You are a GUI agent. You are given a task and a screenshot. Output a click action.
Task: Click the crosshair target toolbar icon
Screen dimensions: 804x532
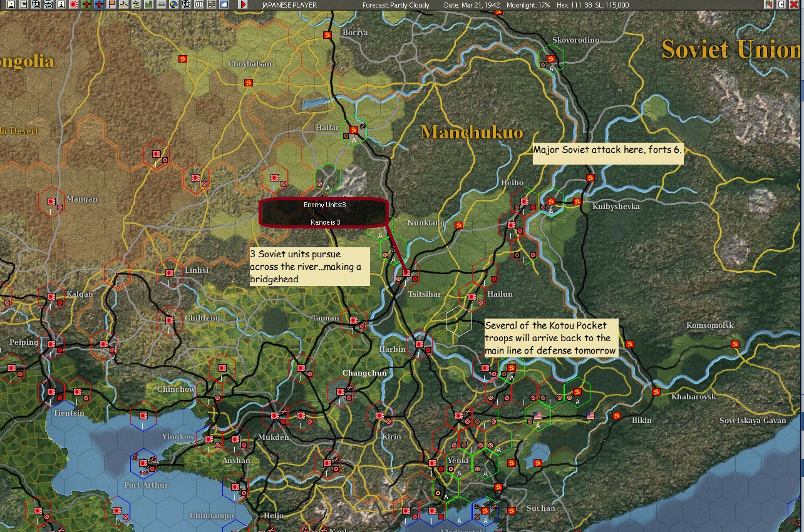click(187, 4)
